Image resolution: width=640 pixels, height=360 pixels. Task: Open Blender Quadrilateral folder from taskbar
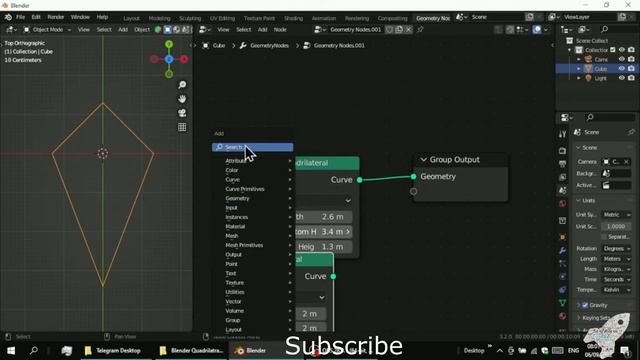[192, 351]
